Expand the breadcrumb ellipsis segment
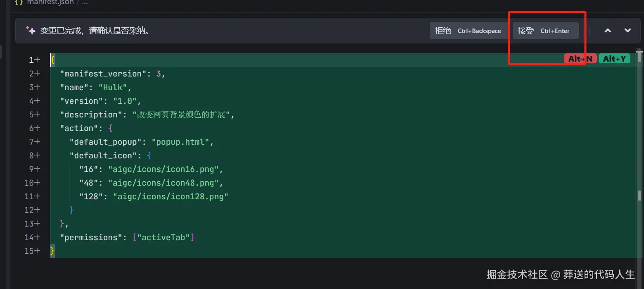 click(x=85, y=2)
